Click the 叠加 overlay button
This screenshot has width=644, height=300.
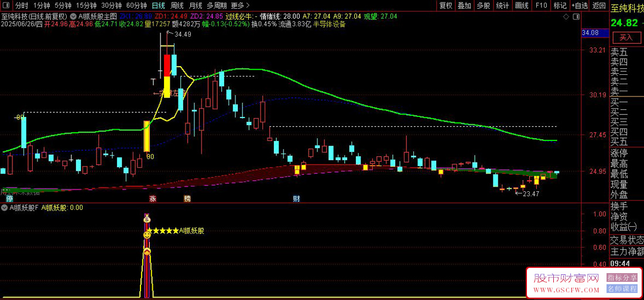465,6
